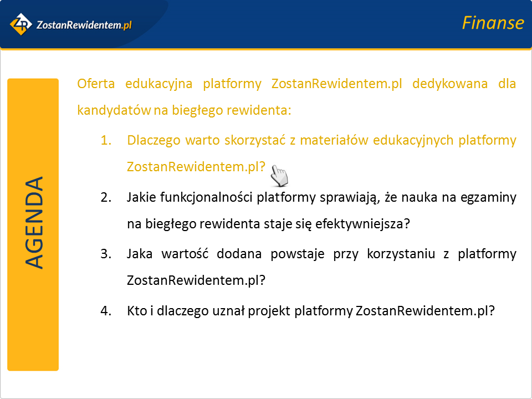
Task: Click 'kandydatów na biegłego rewidenta:' heading line
Action: click(183, 110)
